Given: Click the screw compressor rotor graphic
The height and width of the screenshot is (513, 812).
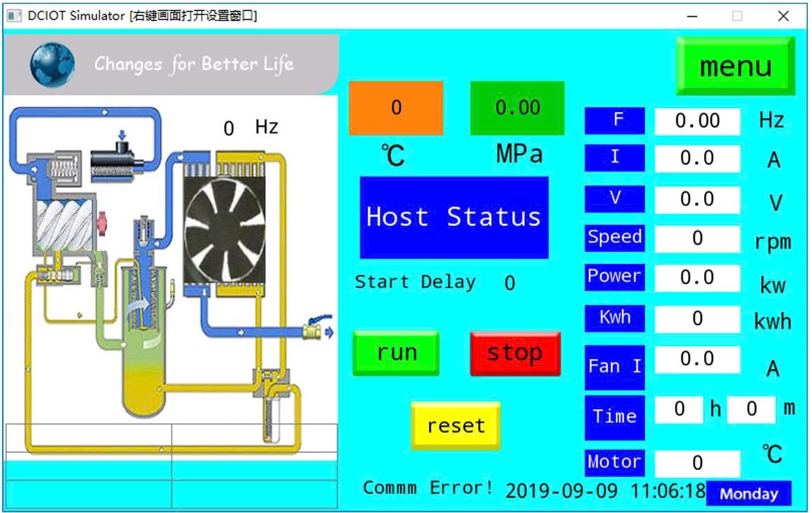Looking at the screenshot, I should pyautogui.click(x=63, y=226).
